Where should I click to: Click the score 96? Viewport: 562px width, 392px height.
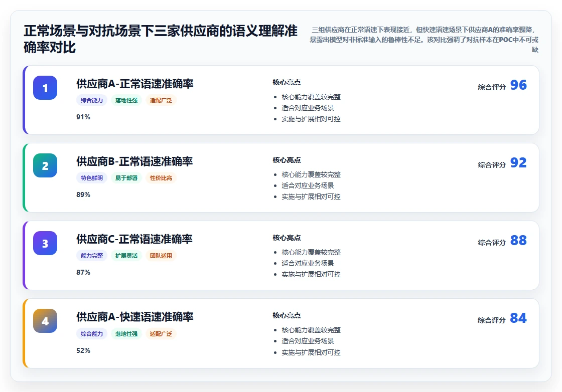click(518, 85)
